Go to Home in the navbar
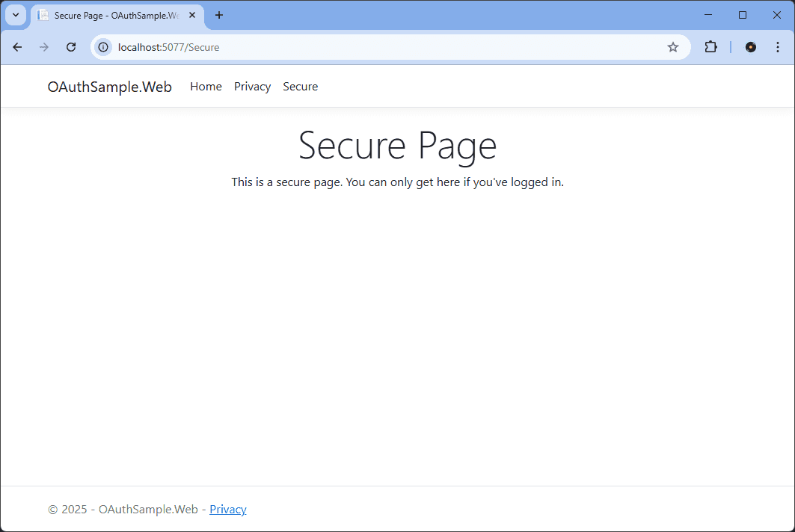This screenshot has height=532, width=795. coord(206,87)
